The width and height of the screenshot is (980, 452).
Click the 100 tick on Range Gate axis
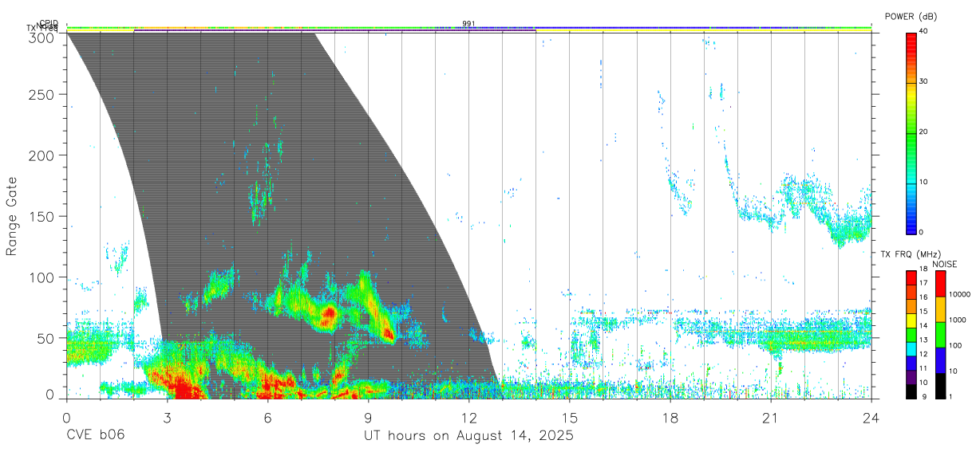point(42,277)
